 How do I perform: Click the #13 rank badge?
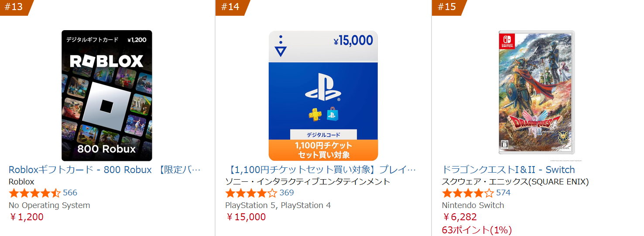(x=14, y=7)
